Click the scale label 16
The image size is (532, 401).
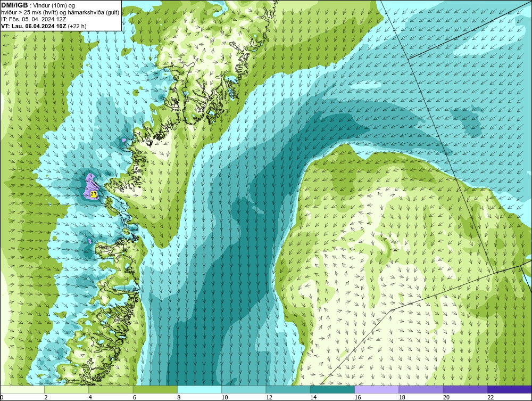[358, 398]
